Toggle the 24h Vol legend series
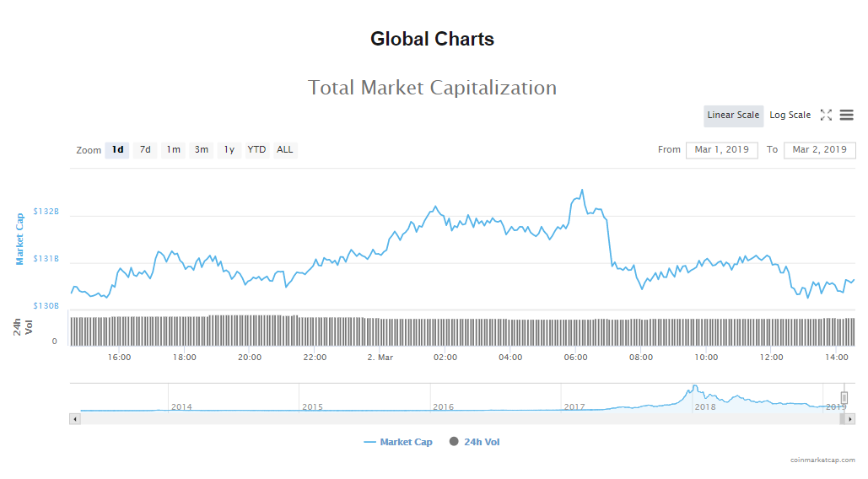Viewport: 868px width, 479px height. [475, 442]
